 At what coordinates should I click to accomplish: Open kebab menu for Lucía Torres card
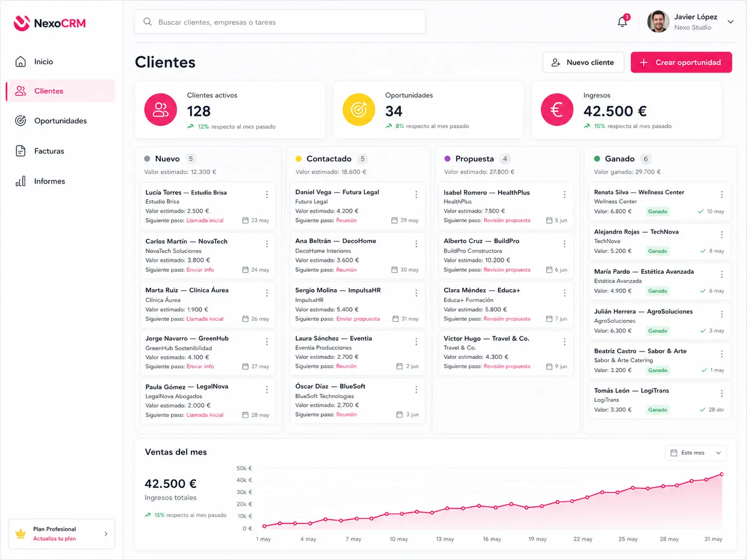click(x=267, y=194)
